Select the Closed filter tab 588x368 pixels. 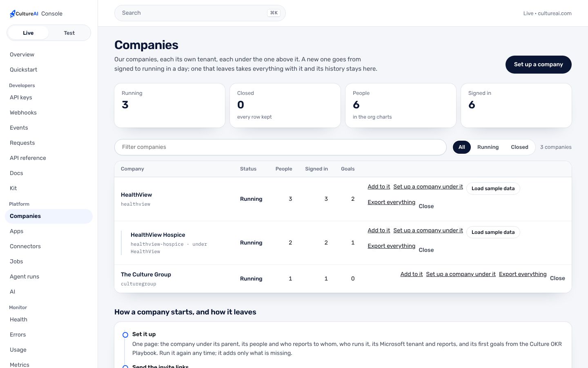click(519, 147)
